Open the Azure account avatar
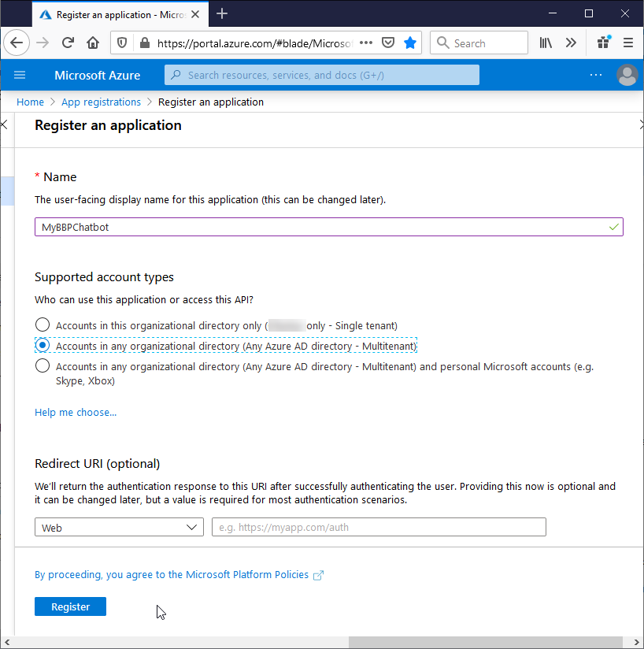The height and width of the screenshot is (649, 644). (627, 75)
